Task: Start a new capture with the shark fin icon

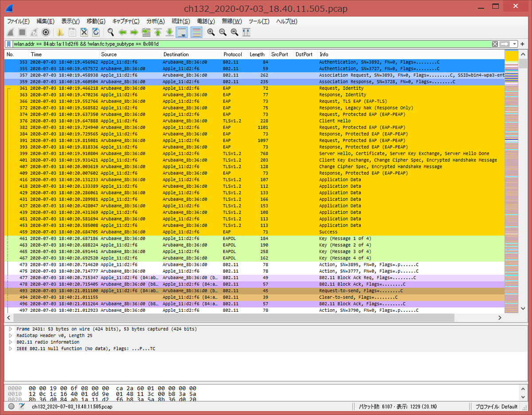Action: [x=10, y=32]
